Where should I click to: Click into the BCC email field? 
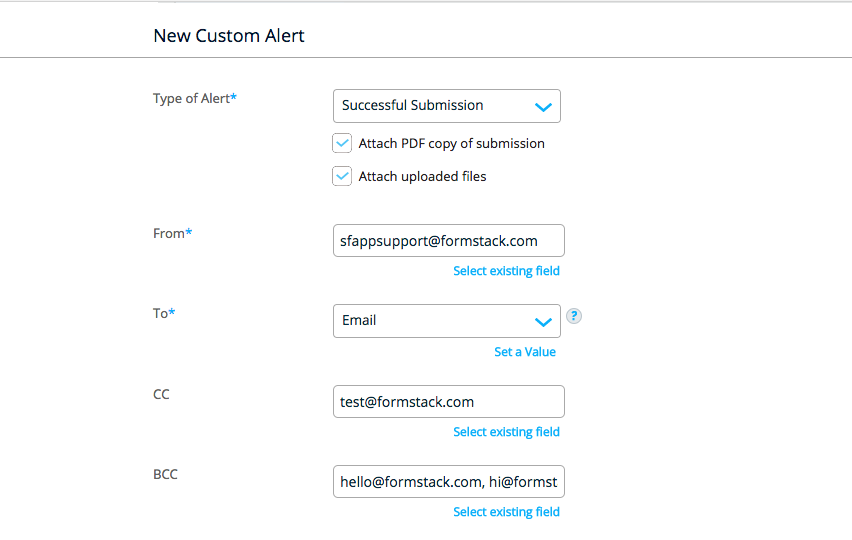click(448, 482)
